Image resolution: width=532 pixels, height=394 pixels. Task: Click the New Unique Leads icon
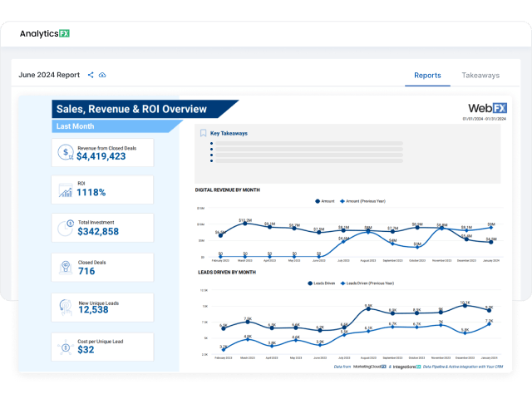tap(65, 307)
